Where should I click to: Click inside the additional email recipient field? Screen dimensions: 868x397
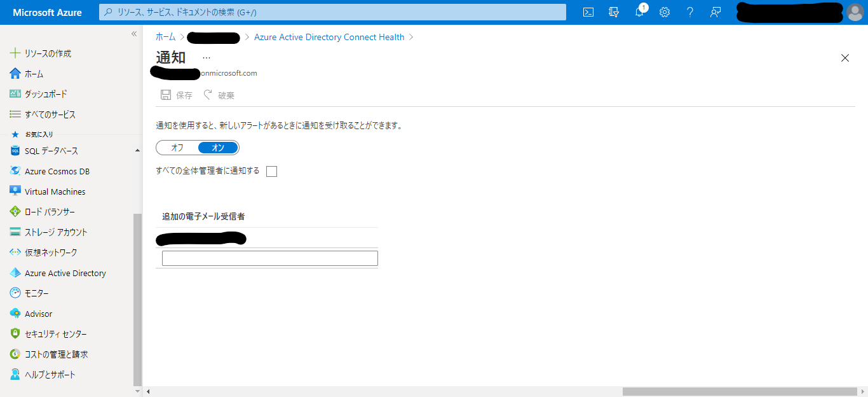[x=269, y=258]
